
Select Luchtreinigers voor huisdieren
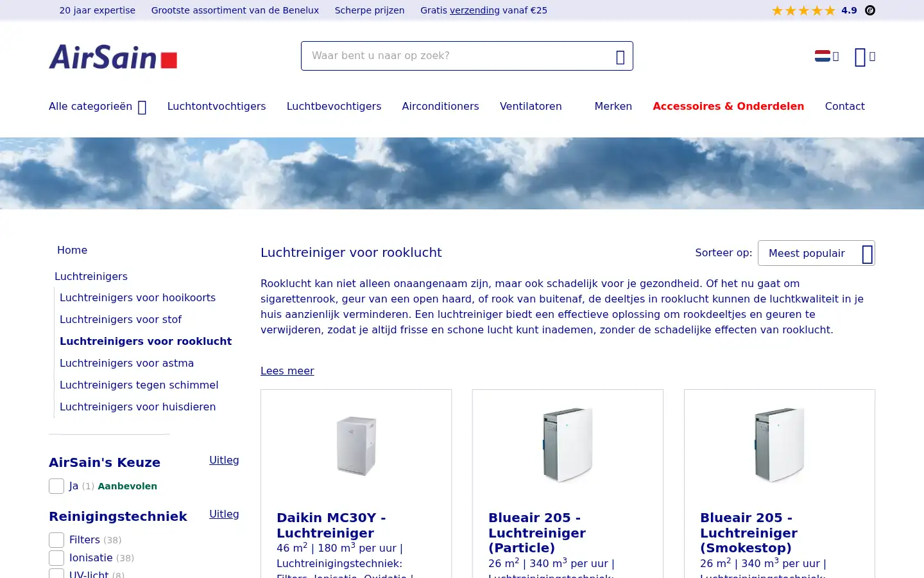(137, 407)
